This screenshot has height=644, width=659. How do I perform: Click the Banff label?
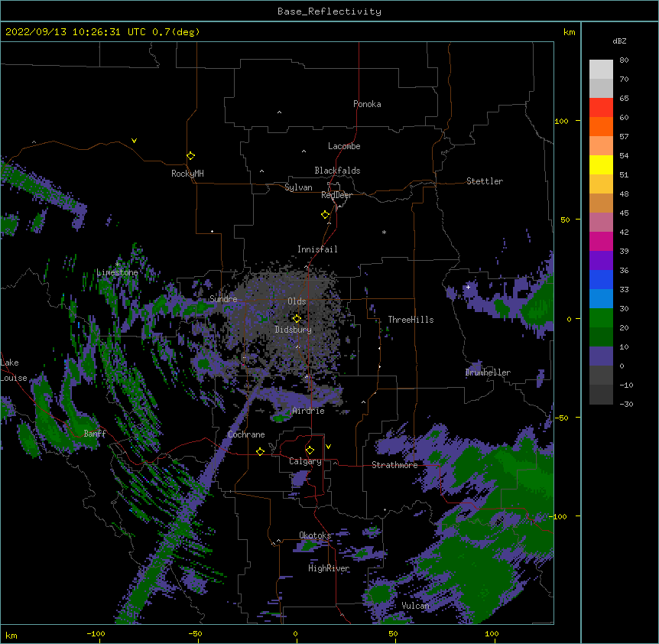coord(95,434)
